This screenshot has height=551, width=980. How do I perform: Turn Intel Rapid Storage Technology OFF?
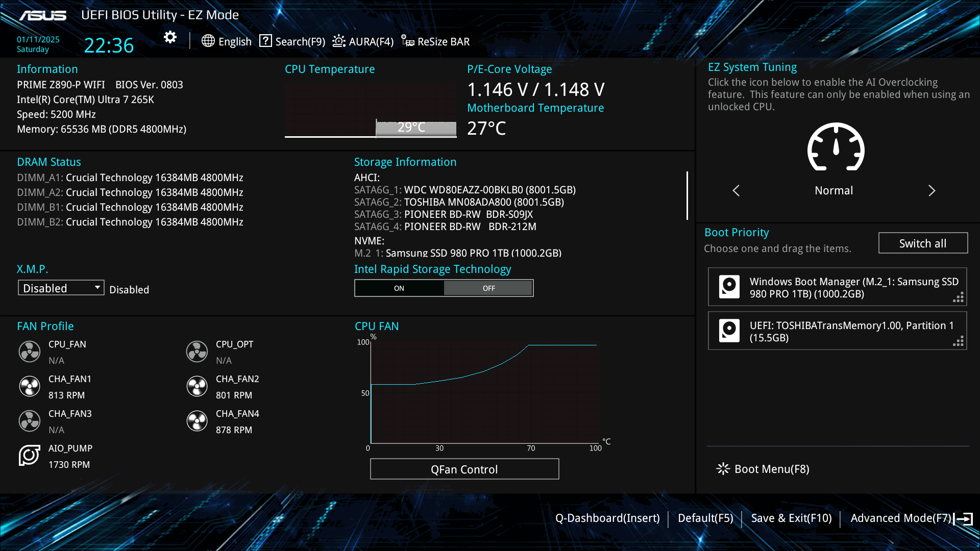tap(488, 288)
